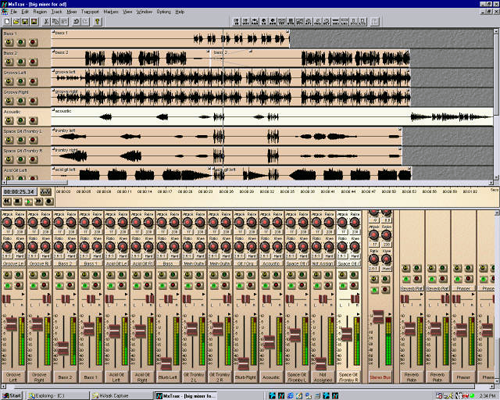
Task: Click the Paste toolbar icon
Action: pos(64,22)
